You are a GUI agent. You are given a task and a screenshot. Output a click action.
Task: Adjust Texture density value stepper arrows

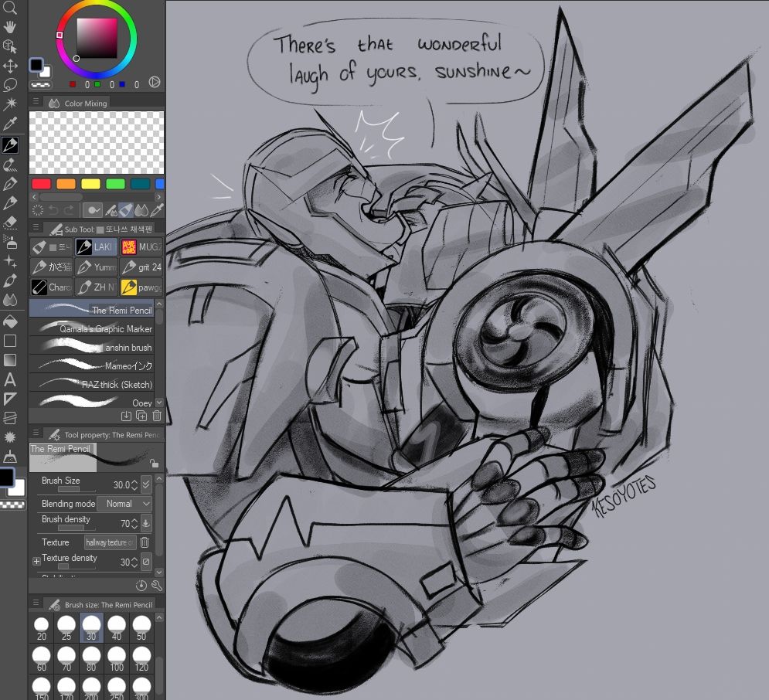tap(134, 562)
